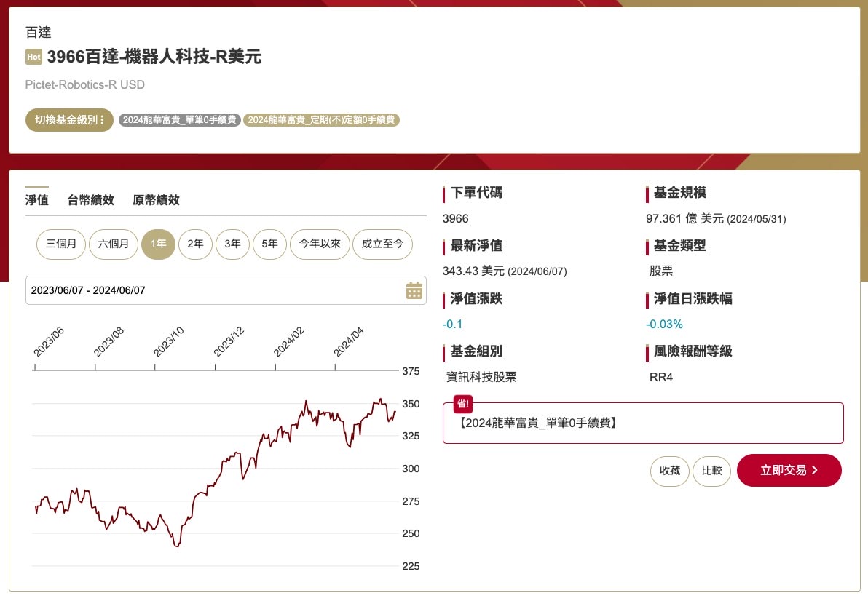Viewport: 868px width, 601px height.
Task: Select the 六個月 time range
Action: [x=114, y=244]
